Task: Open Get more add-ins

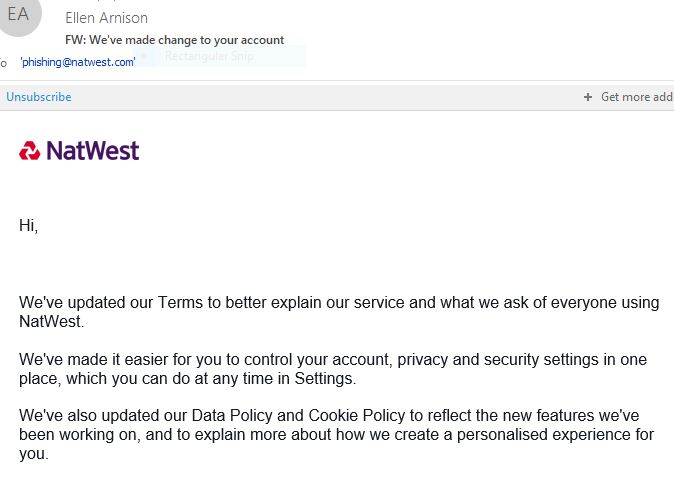Action: (637, 97)
